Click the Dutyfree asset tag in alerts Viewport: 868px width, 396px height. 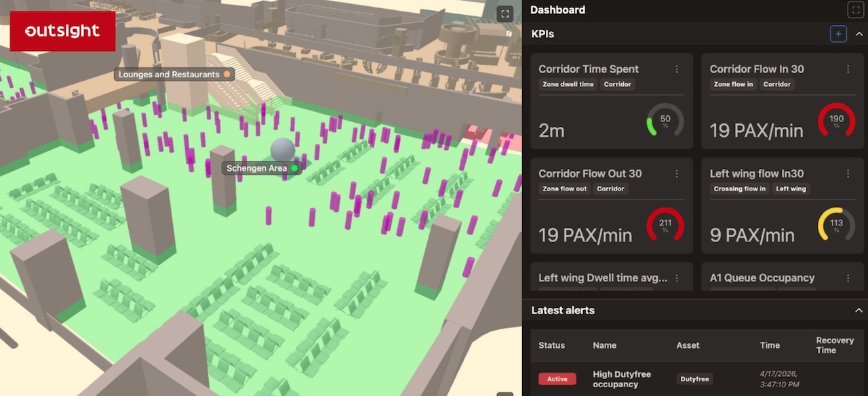pos(695,379)
